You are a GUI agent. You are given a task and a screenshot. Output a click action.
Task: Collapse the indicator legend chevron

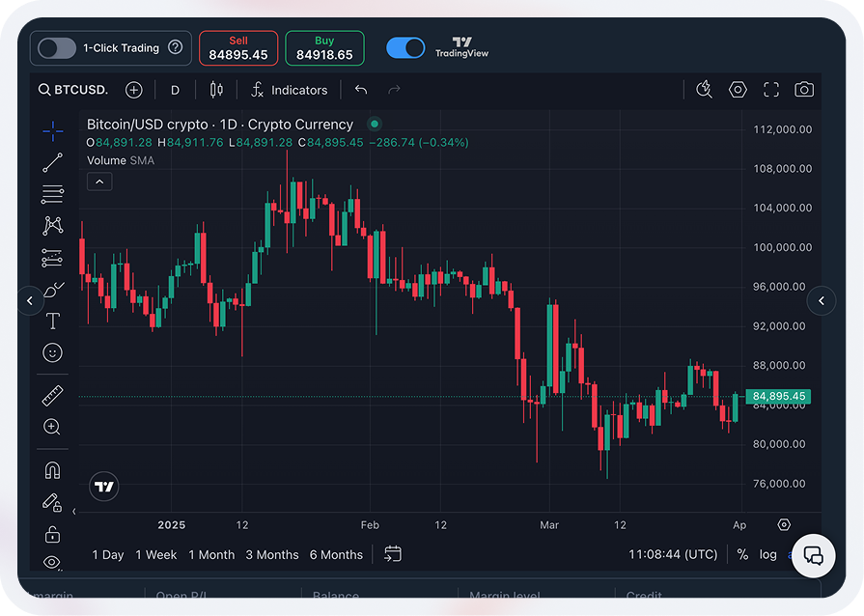(99, 182)
